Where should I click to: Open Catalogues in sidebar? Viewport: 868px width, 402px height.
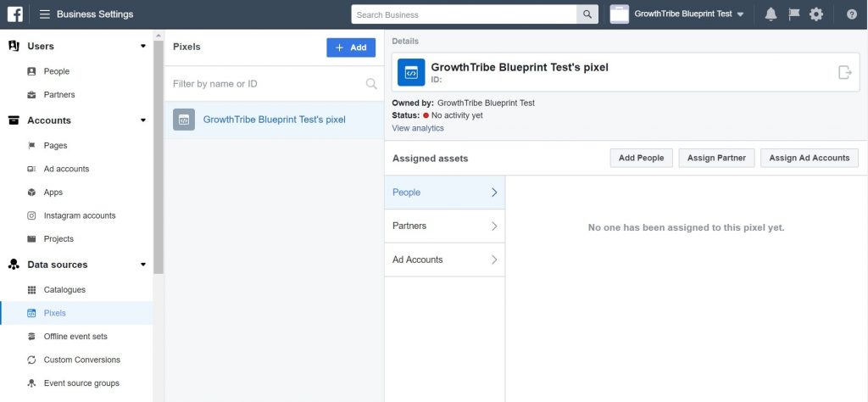(64, 289)
